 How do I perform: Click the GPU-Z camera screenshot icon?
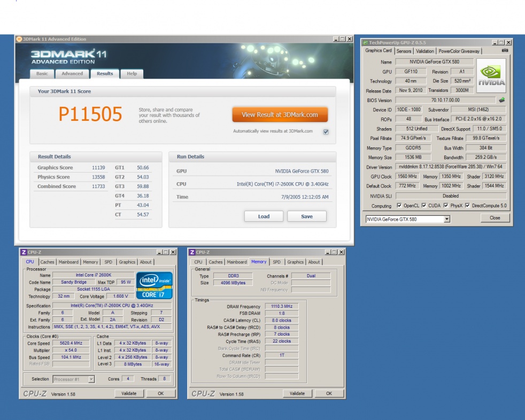pos(505,51)
